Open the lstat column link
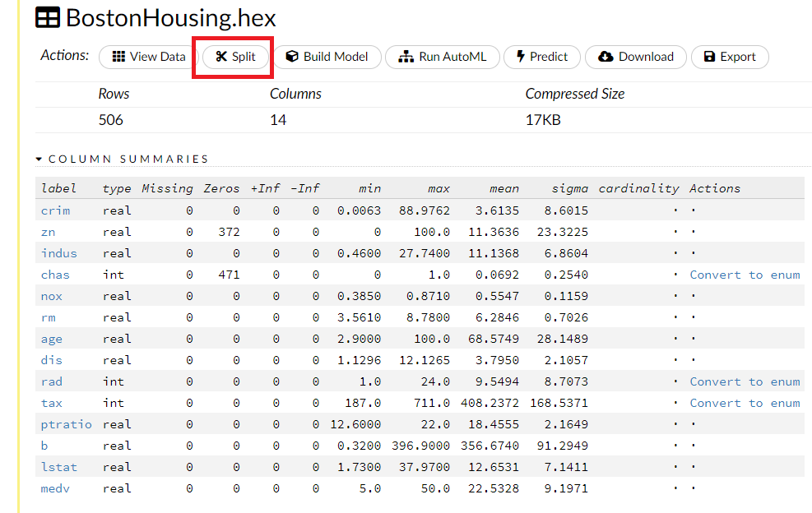Image resolution: width=812 pixels, height=513 pixels. 58,467
